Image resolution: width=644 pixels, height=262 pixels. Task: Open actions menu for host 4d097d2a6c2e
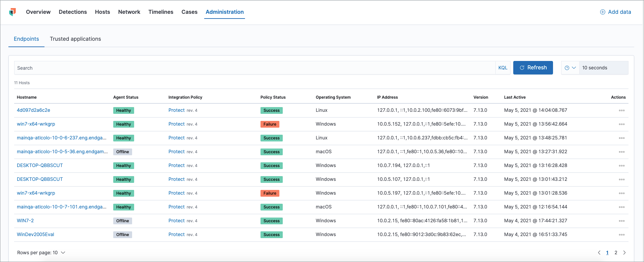pyautogui.click(x=621, y=110)
